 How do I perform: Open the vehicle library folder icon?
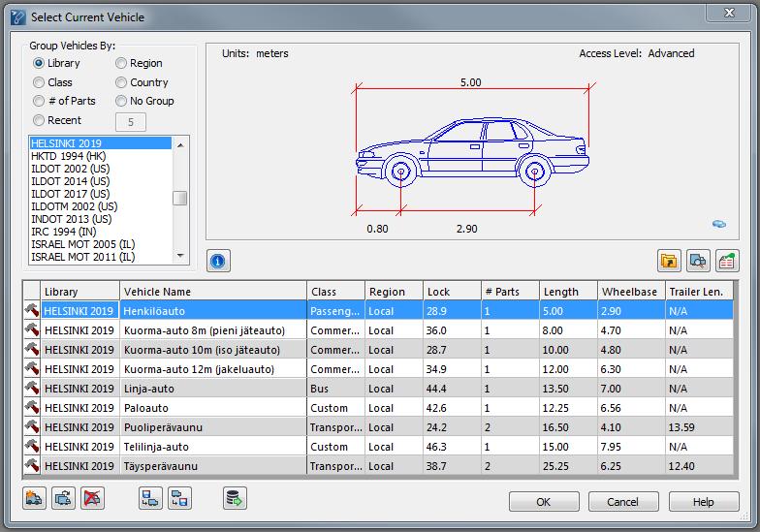point(669,262)
